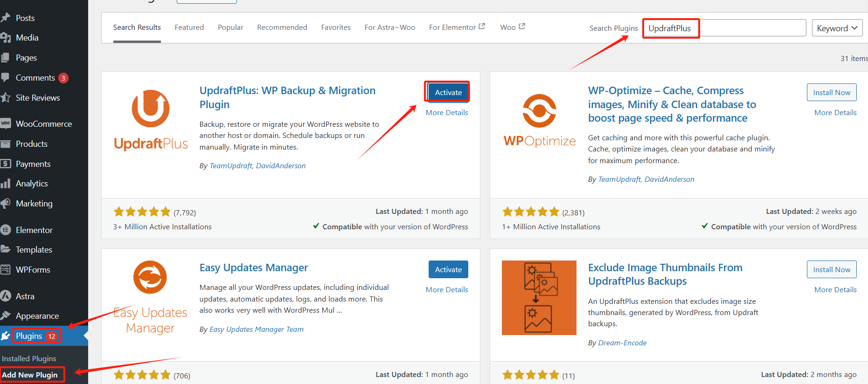Switch to the Popular tab
The height and width of the screenshot is (384, 868).
point(230,27)
